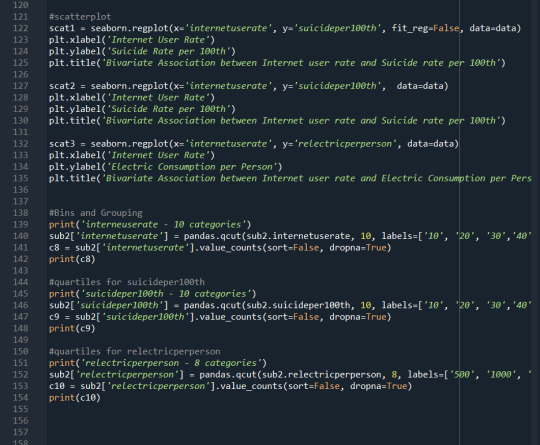Click 'print(c9)' statement
Image resolution: width=540 pixels, height=445 pixels.
point(72,329)
